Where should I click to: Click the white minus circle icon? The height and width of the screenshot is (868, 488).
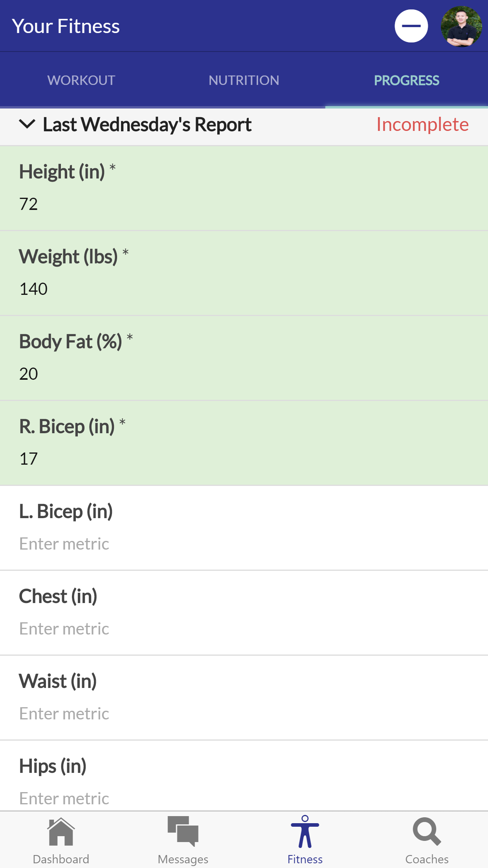[411, 26]
